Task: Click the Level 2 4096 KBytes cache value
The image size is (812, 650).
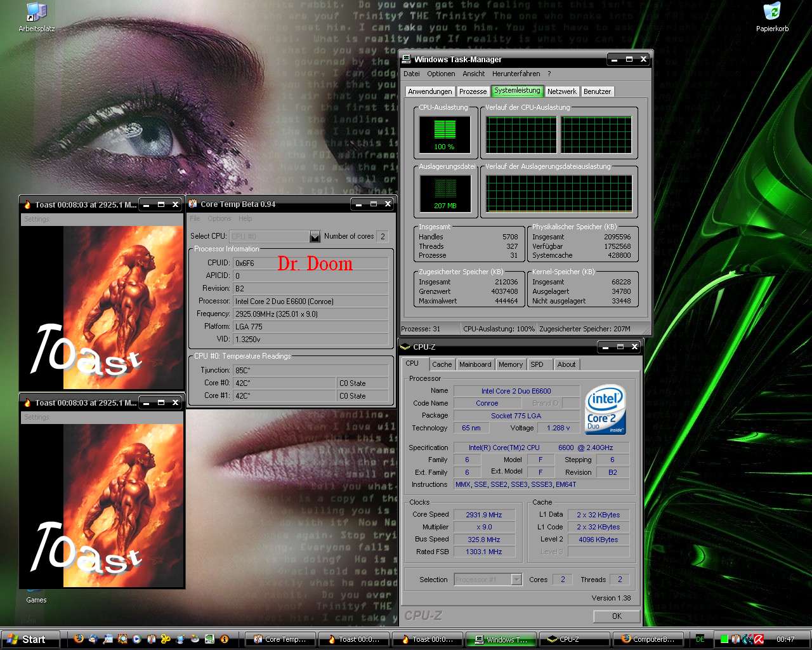Action: 598,540
